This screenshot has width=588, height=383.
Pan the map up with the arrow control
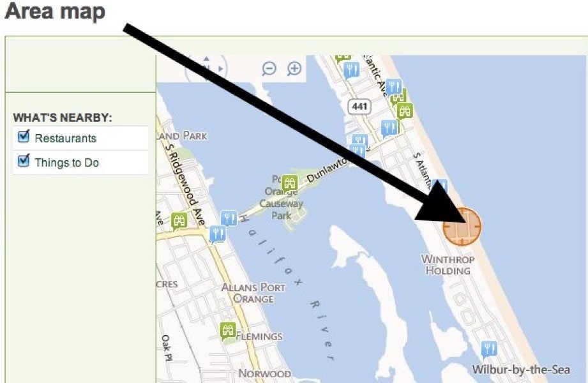[x=206, y=59]
